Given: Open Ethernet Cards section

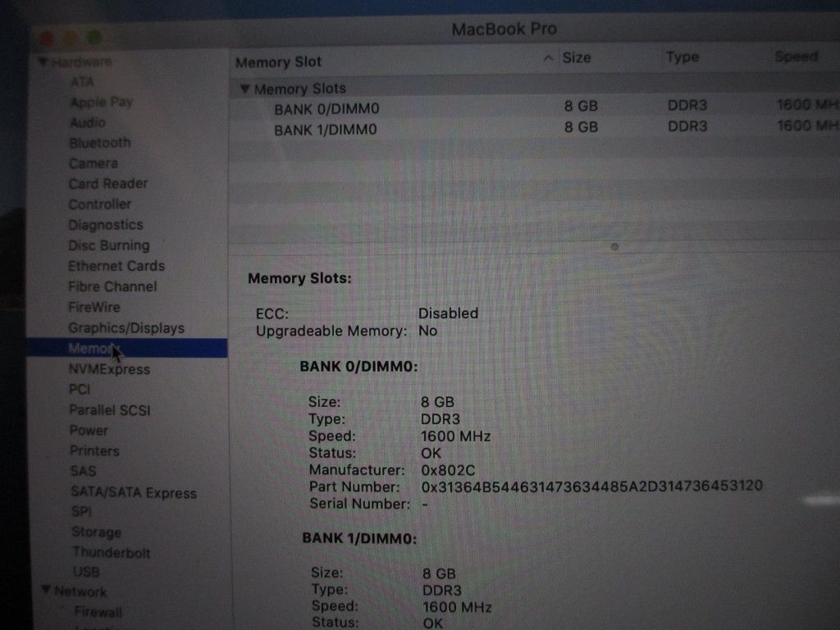Looking at the screenshot, I should coord(116,267).
